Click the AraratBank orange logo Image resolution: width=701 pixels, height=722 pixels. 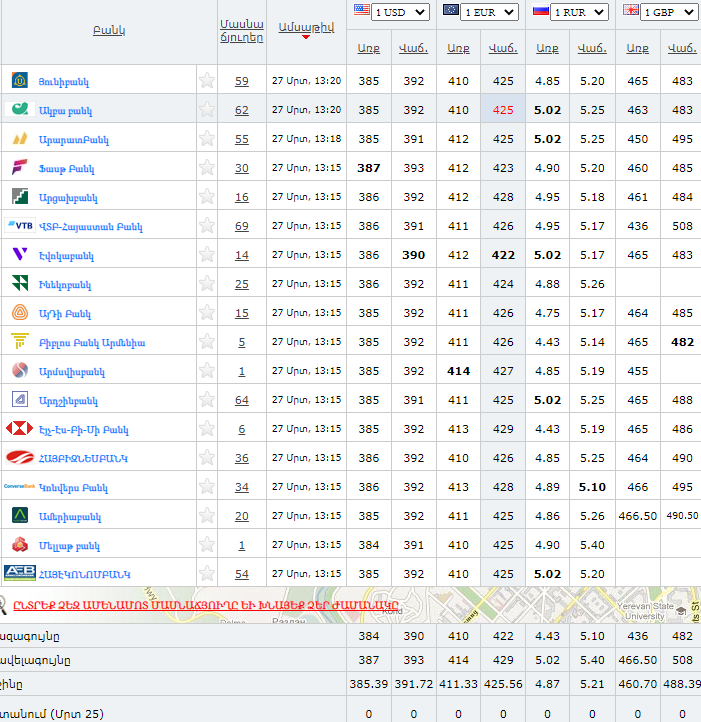[20, 138]
